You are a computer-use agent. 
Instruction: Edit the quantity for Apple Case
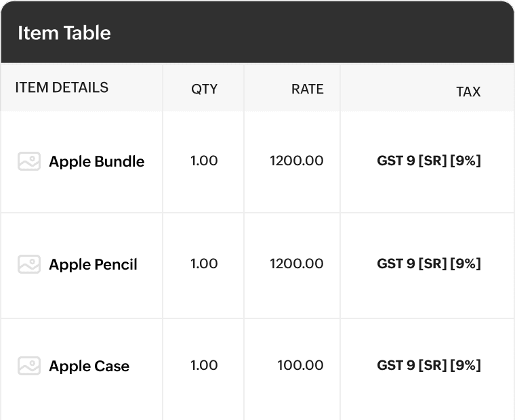(204, 366)
